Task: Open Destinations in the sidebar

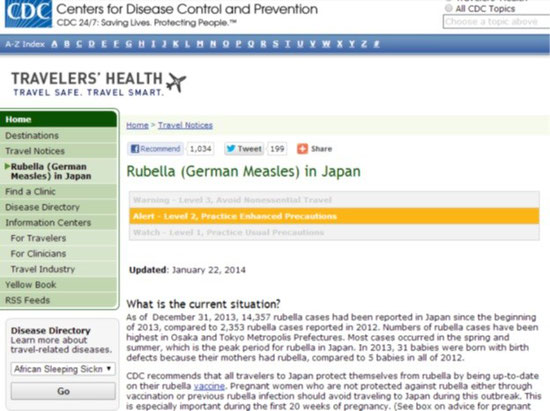Action: tap(58, 135)
